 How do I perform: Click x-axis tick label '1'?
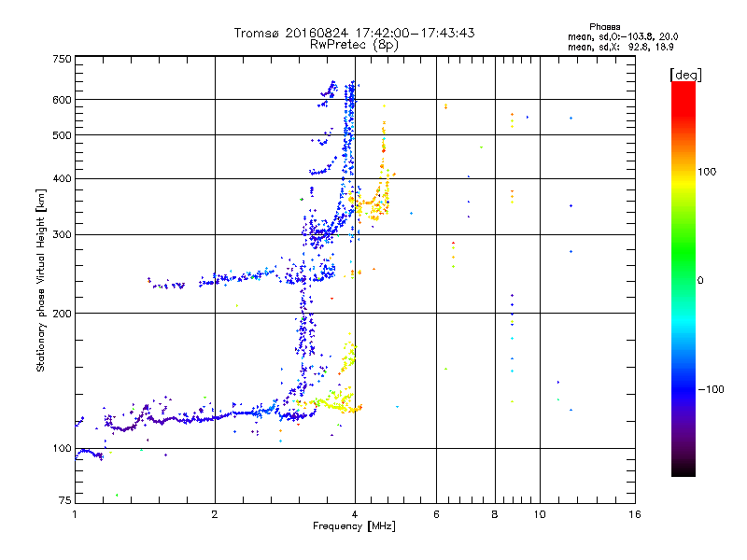point(75,514)
